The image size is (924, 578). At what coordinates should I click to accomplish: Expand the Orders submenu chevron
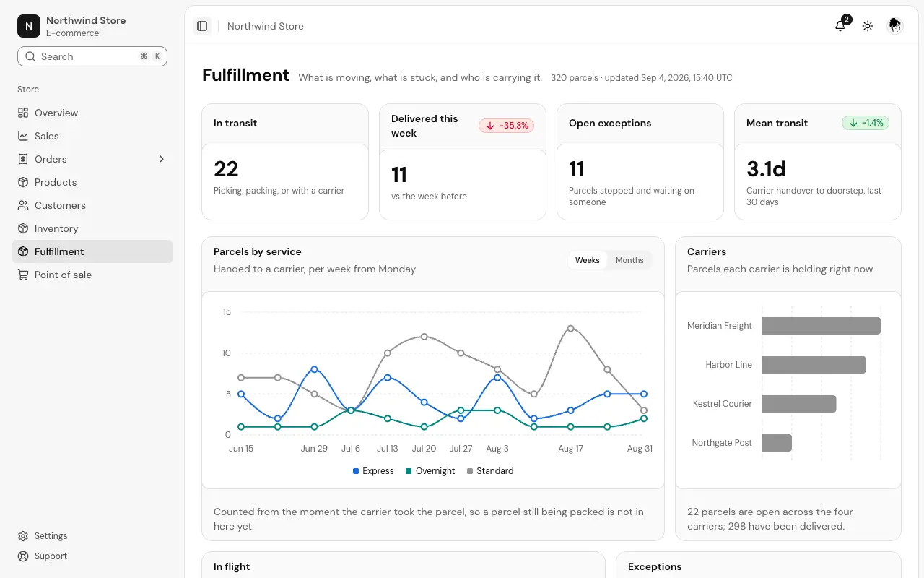(162, 159)
